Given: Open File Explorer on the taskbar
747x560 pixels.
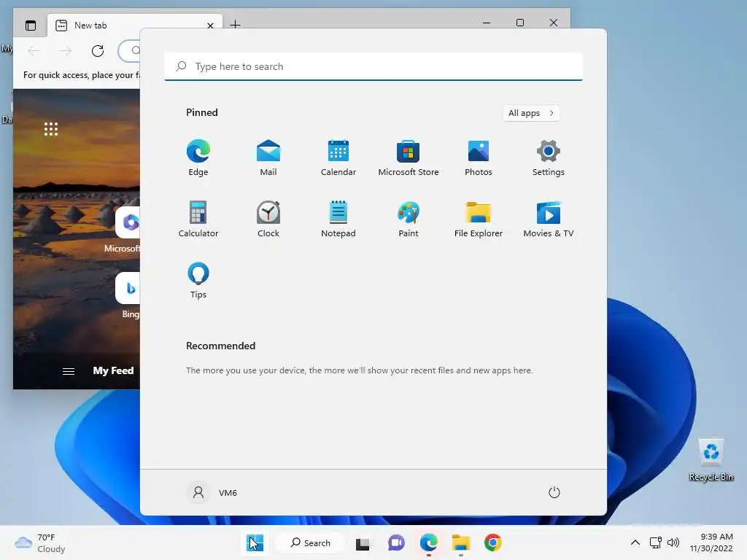Looking at the screenshot, I should 461,542.
